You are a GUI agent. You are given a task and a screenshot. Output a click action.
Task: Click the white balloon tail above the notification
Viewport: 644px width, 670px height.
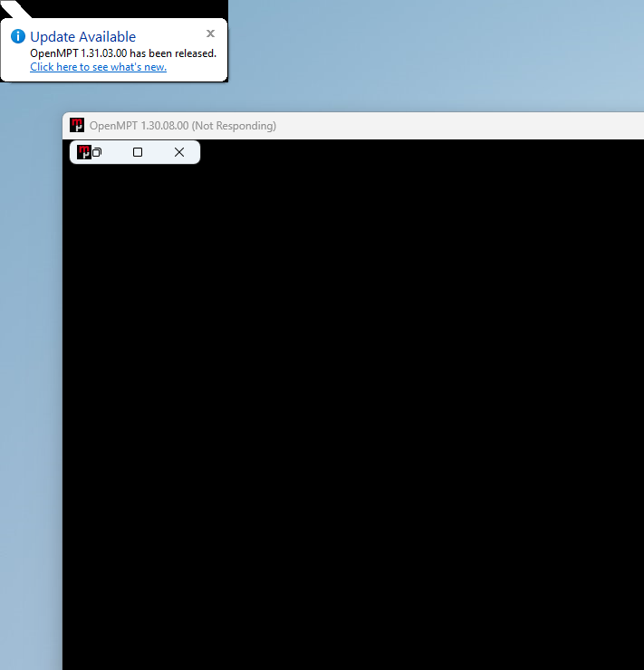(20, 11)
